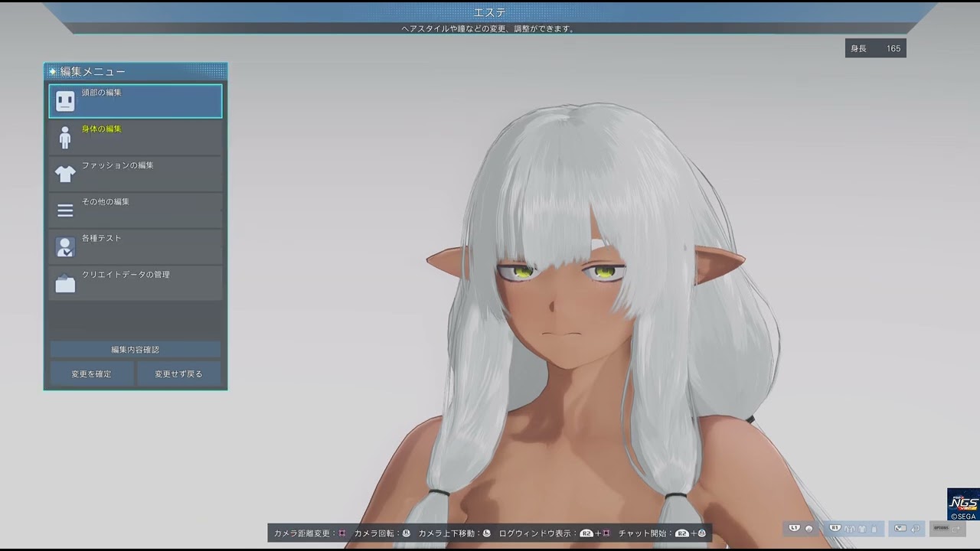980x551 pixels.
Task: Click the three-line icon for その他の編集
Action: 65,210
